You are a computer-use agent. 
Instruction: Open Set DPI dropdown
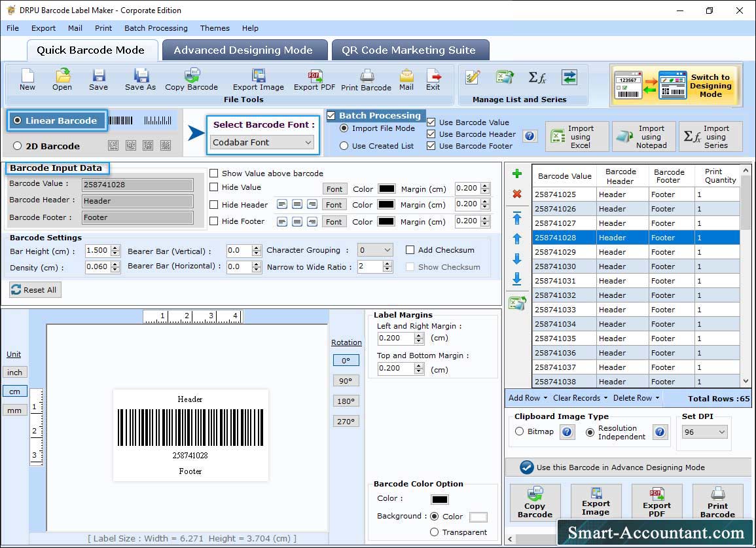click(704, 432)
